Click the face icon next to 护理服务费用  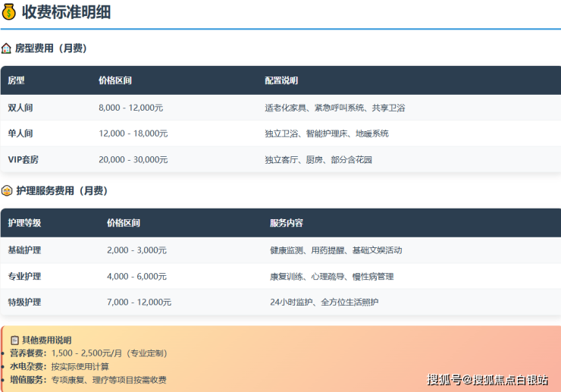[x=7, y=191]
